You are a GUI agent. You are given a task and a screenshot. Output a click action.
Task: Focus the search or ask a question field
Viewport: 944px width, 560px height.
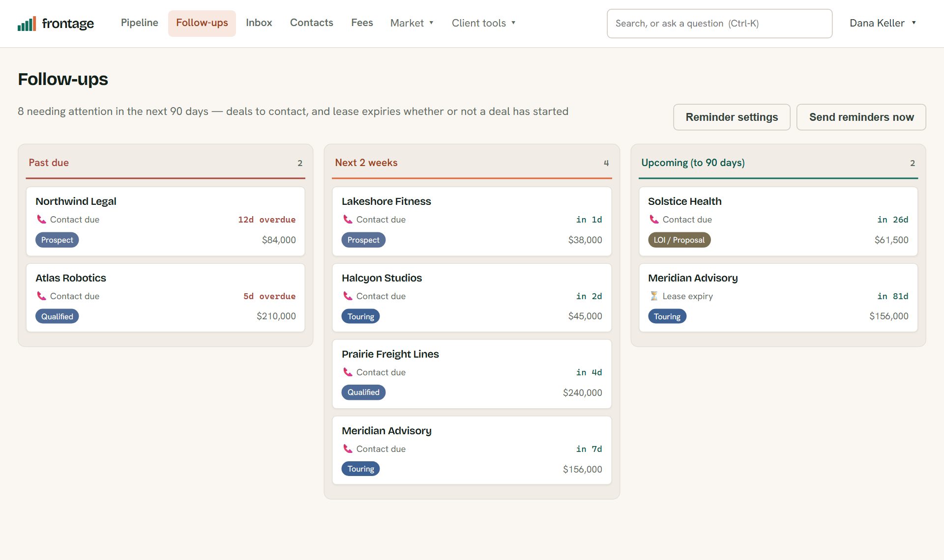pos(720,24)
